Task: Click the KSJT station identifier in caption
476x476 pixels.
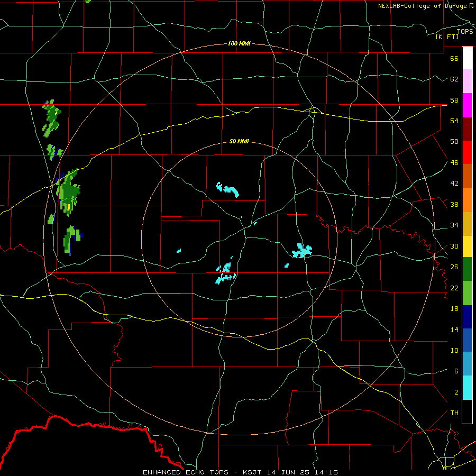Action: 253,472
